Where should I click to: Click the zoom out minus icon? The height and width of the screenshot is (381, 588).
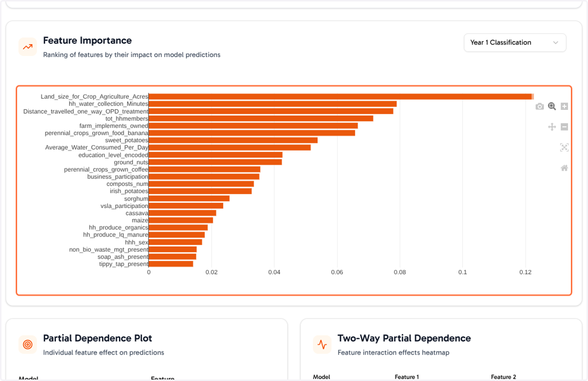click(564, 127)
